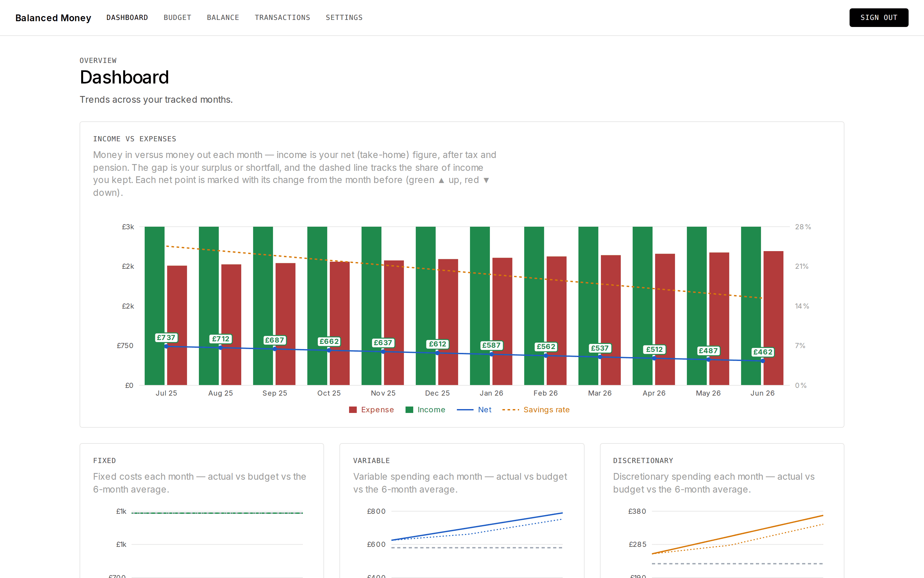The width and height of the screenshot is (924, 578).
Task: Click the £737 net label for Jul 25
Action: tap(166, 337)
